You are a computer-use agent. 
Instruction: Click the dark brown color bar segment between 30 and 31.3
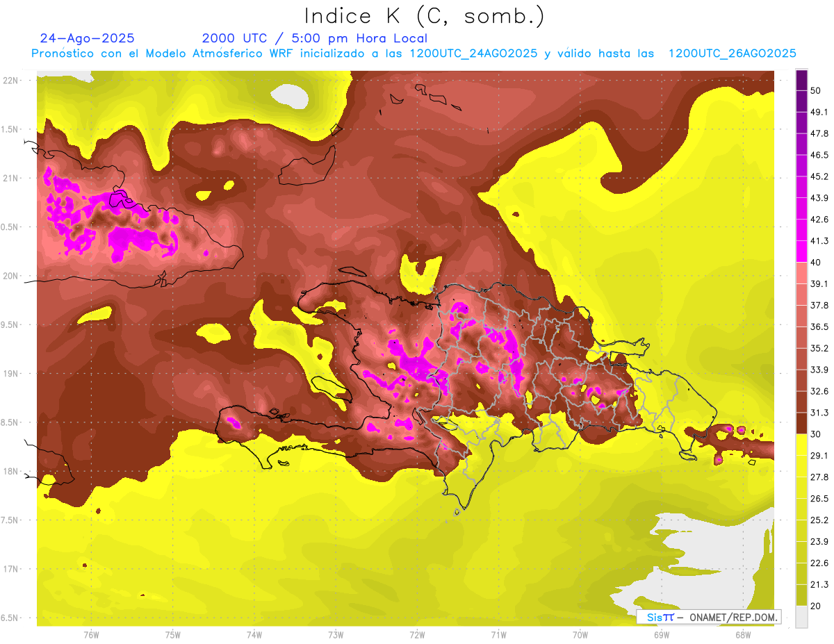801,422
